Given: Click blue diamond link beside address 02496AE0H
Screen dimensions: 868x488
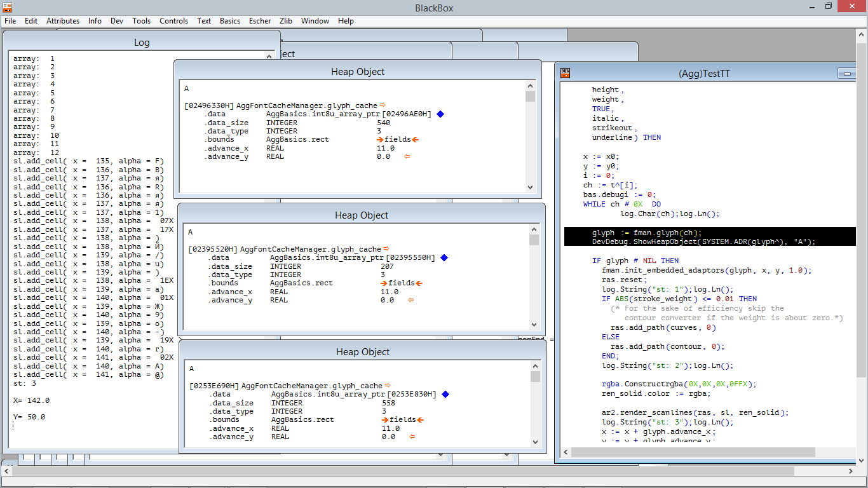Looking at the screenshot, I should pyautogui.click(x=440, y=114).
